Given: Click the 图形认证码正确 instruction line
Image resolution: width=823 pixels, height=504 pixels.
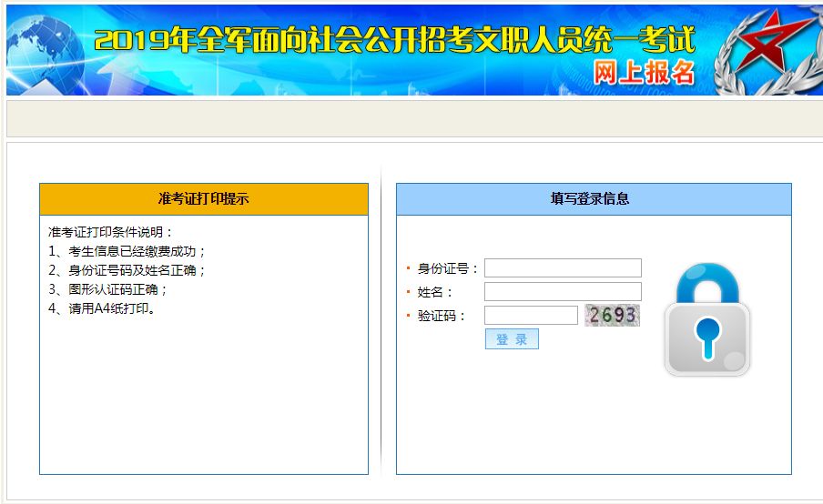Looking at the screenshot, I should [108, 289].
